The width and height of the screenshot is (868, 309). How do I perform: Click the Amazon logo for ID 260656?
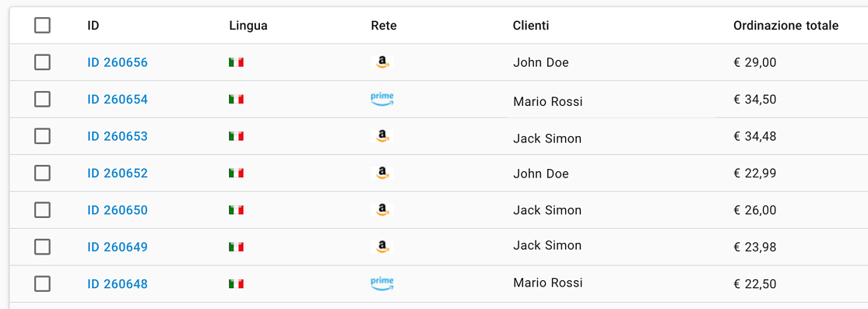(381, 62)
